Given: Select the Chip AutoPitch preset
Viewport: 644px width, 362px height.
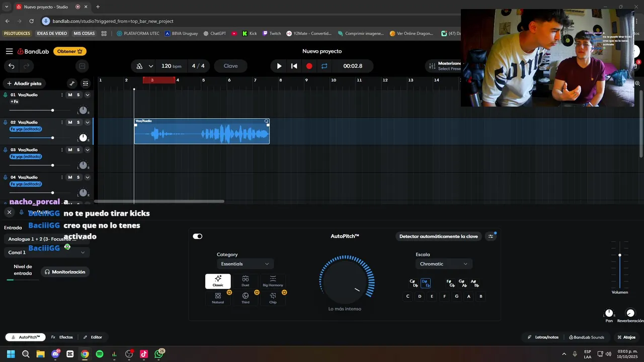Looking at the screenshot, I should tap(273, 298).
